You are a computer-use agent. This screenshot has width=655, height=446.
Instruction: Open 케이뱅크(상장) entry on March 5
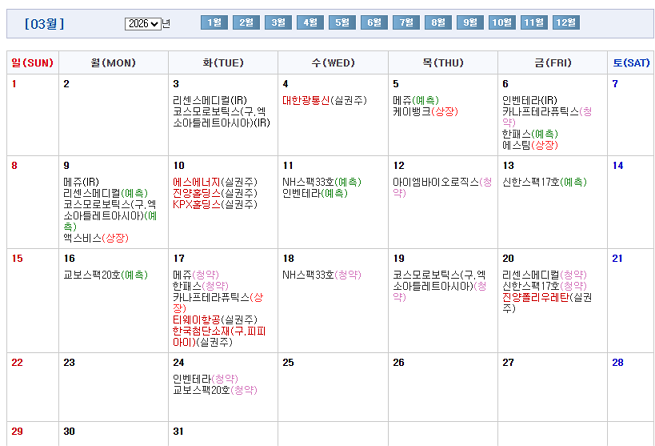point(425,112)
